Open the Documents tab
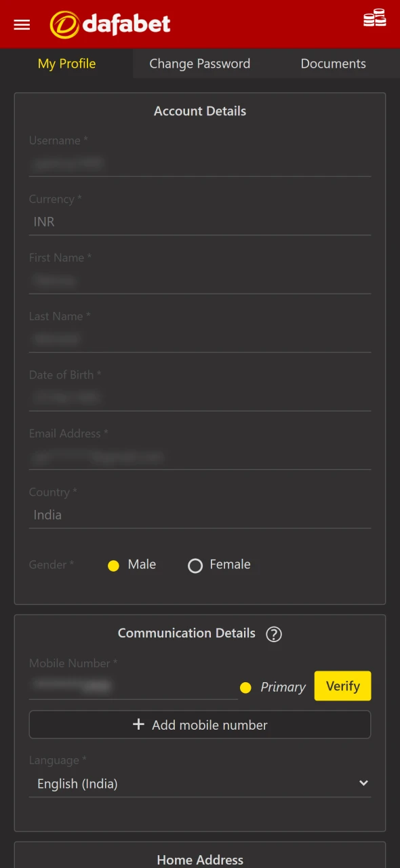The height and width of the screenshot is (868, 400). tap(333, 63)
